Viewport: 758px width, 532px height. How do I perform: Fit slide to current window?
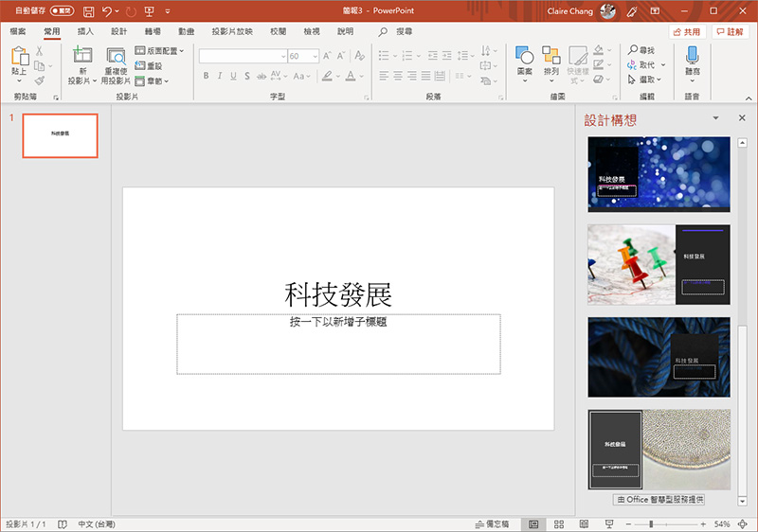pos(743,524)
